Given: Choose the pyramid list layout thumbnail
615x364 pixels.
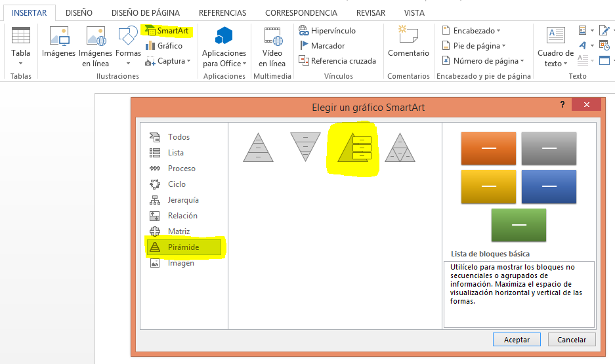Looking at the screenshot, I should click(353, 148).
